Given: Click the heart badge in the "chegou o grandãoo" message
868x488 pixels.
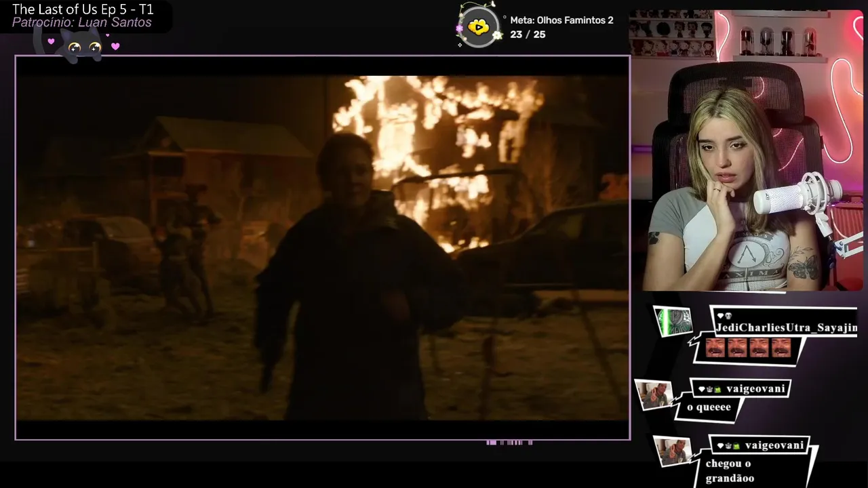Looking at the screenshot, I should (x=721, y=445).
